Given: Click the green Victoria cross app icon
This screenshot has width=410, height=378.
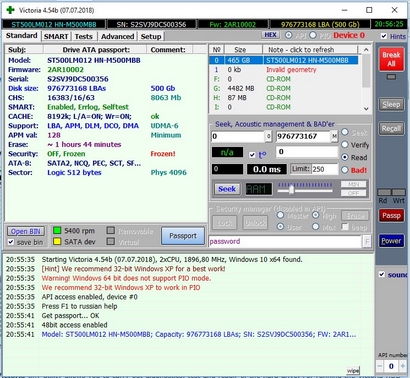Looking at the screenshot, I should [x=10, y=10].
